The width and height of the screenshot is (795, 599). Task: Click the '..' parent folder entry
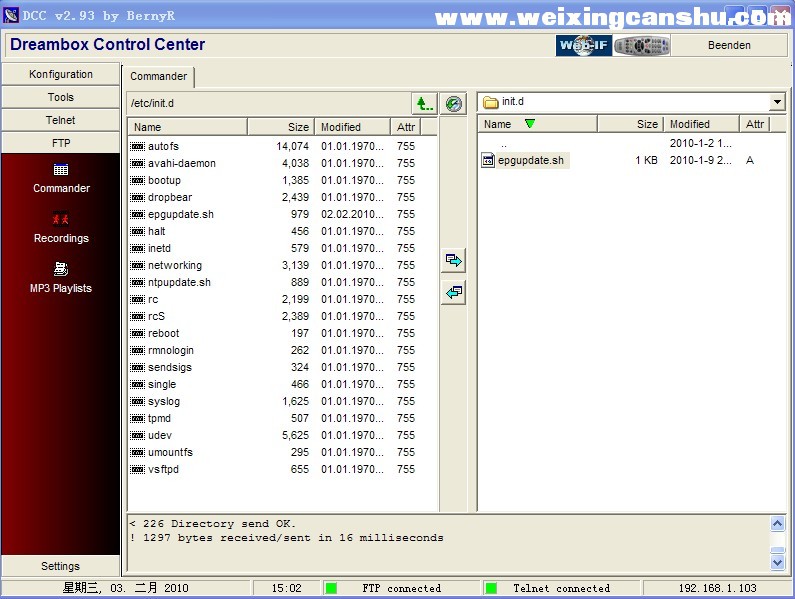(504, 144)
